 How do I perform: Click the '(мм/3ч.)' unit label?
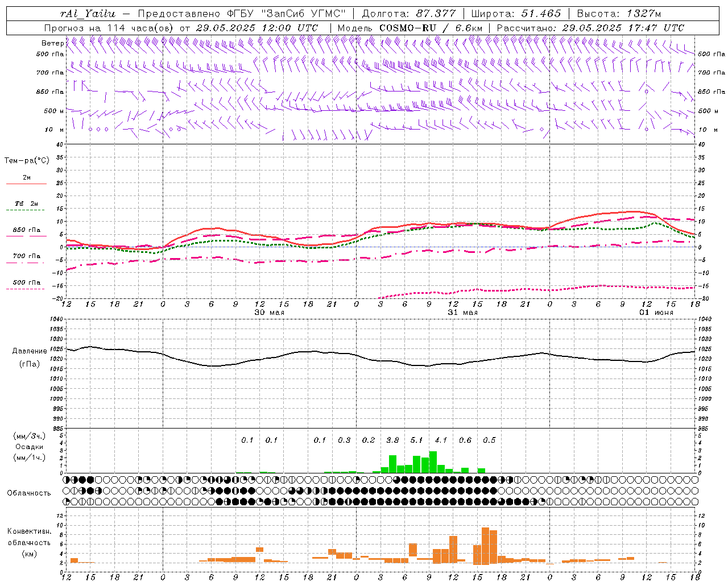point(29,436)
